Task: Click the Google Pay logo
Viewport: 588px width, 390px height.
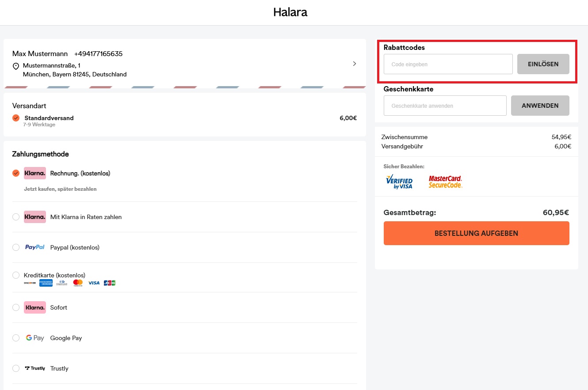Action: (35, 338)
